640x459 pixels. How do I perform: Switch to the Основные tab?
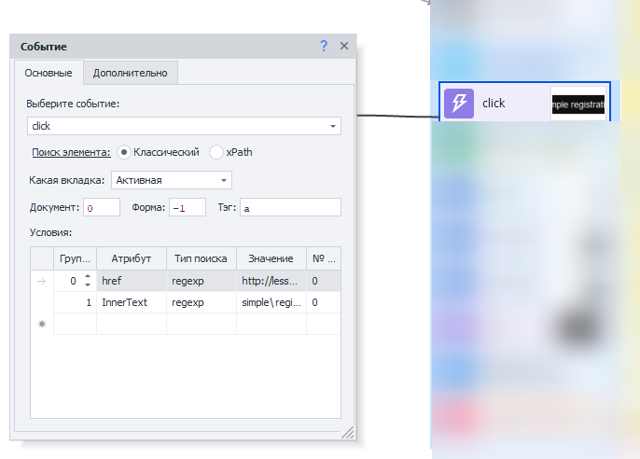[x=48, y=73]
